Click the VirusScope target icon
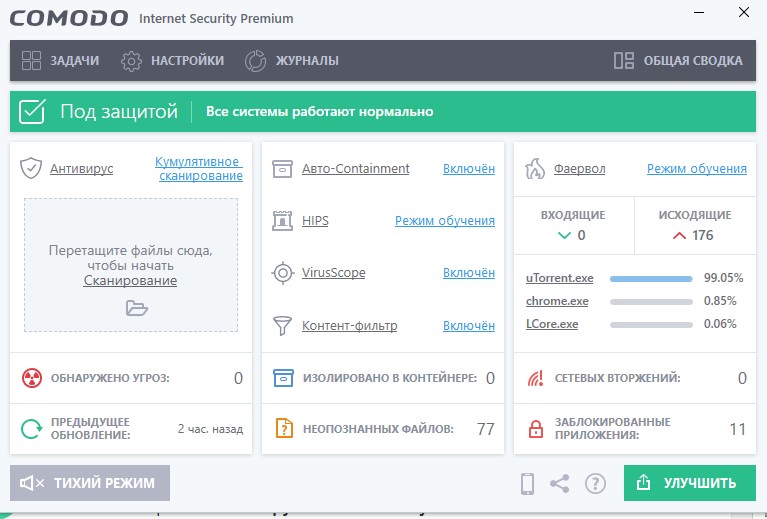Viewport: 767px width, 519px height. coord(282,273)
